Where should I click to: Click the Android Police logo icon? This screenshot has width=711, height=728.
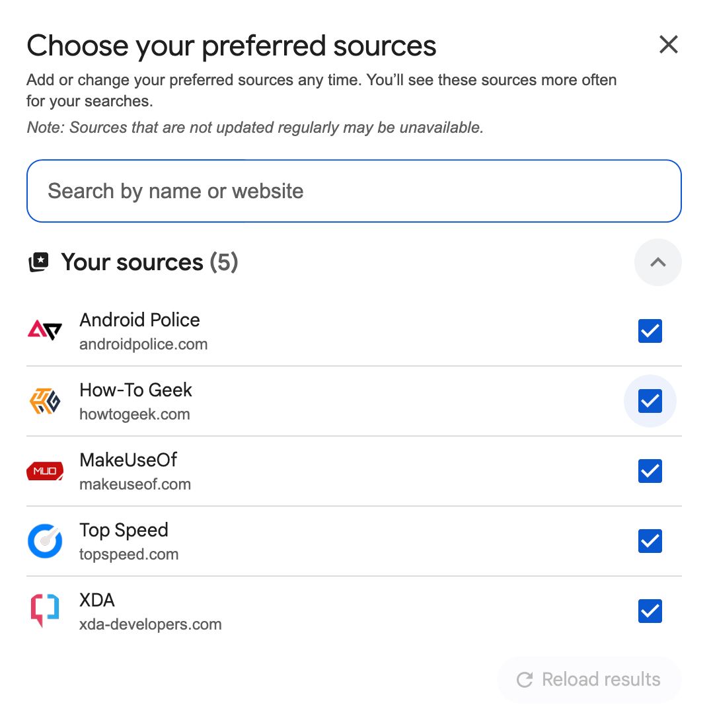[45, 330]
